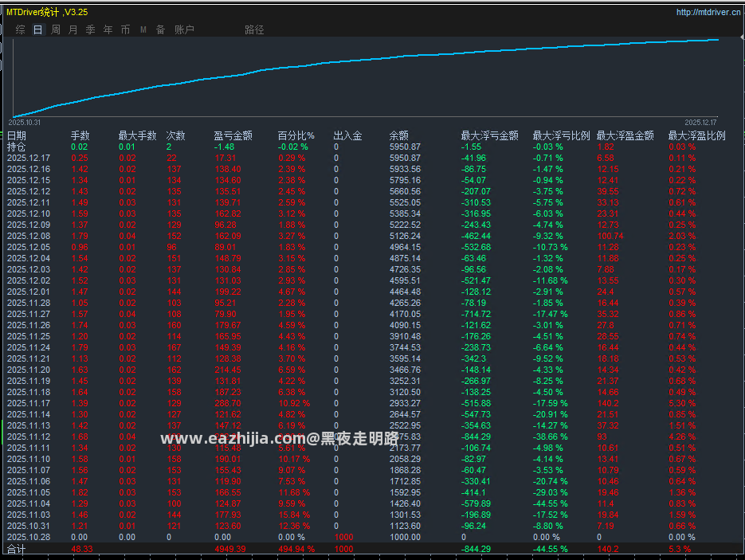This screenshot has width=745, height=560.
Task: Click trade count 167 on 2025.11.24
Action: pyautogui.click(x=174, y=347)
